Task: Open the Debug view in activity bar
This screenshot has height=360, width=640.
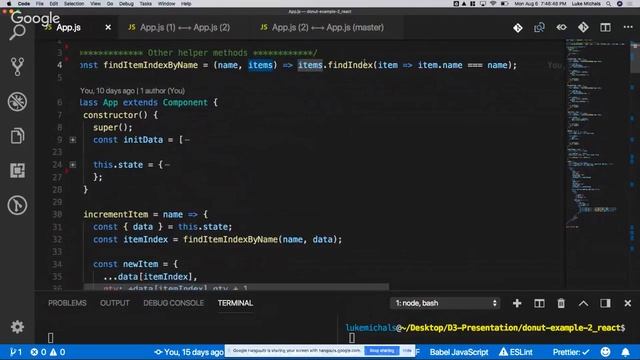Action: [17, 102]
